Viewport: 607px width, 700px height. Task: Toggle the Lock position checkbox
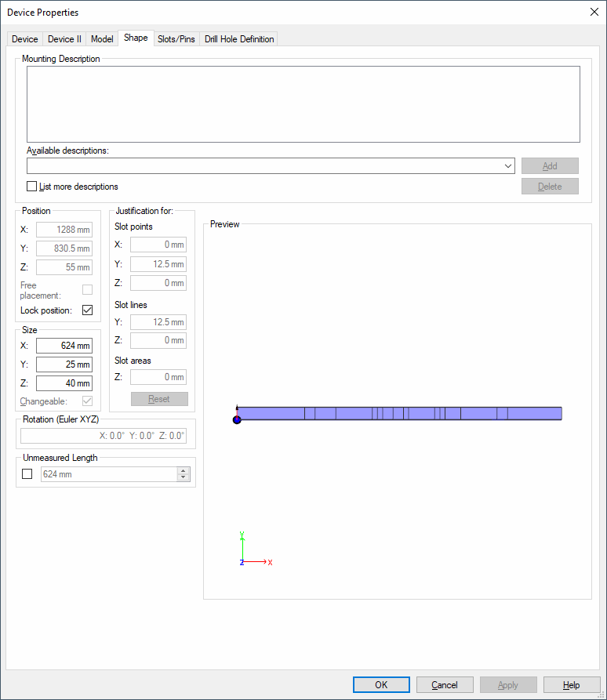[87, 310]
